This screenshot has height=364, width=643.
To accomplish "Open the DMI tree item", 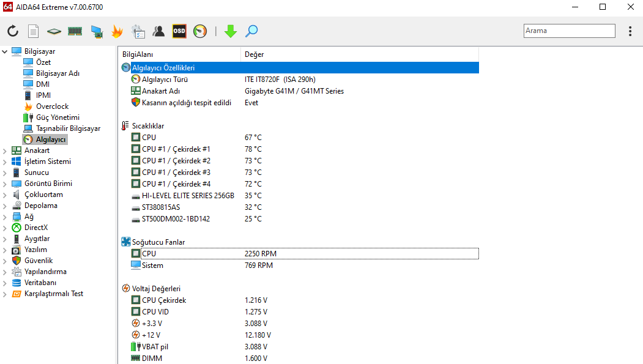I will [43, 84].
